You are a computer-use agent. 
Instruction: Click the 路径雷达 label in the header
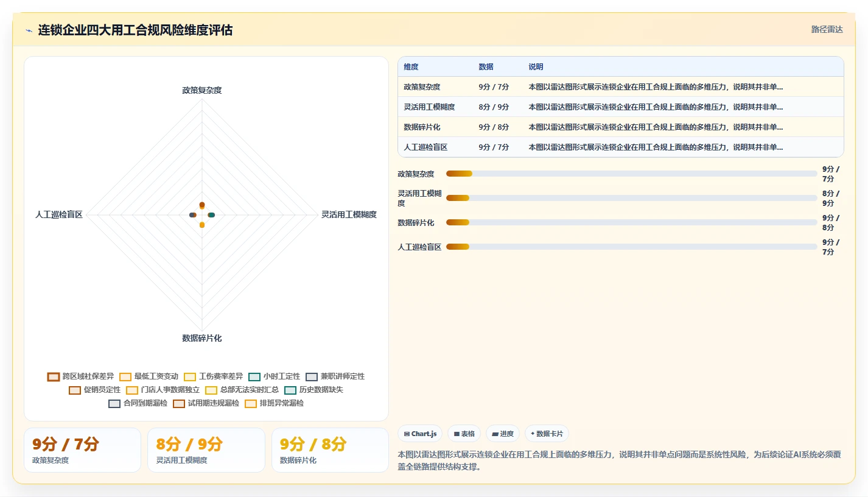click(827, 30)
